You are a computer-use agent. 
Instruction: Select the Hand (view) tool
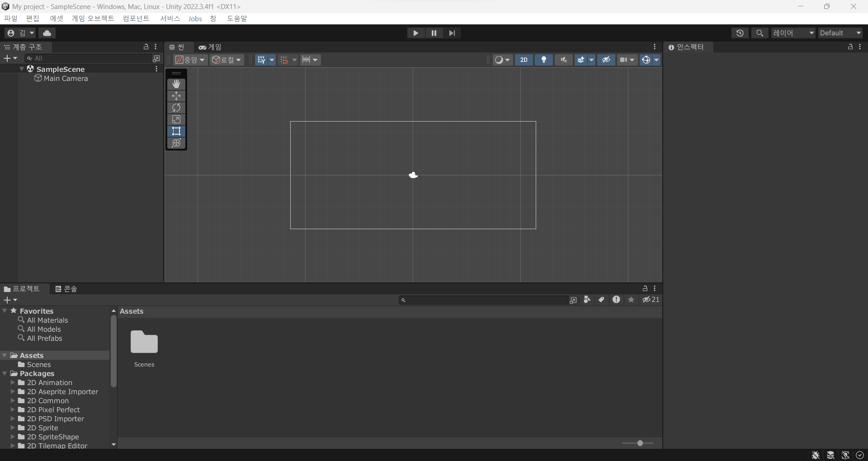coord(176,84)
